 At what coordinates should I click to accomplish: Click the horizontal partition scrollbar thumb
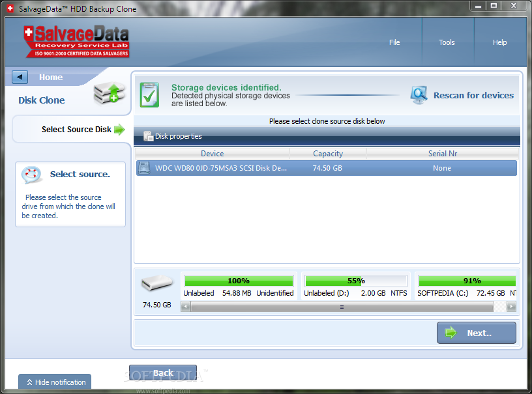click(342, 307)
